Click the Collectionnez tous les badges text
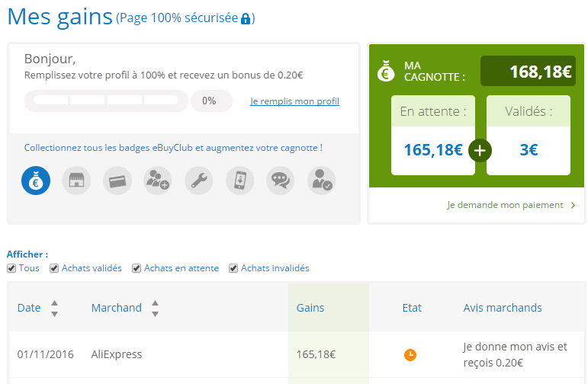Screen dimensions: 588x384 pos(173,148)
